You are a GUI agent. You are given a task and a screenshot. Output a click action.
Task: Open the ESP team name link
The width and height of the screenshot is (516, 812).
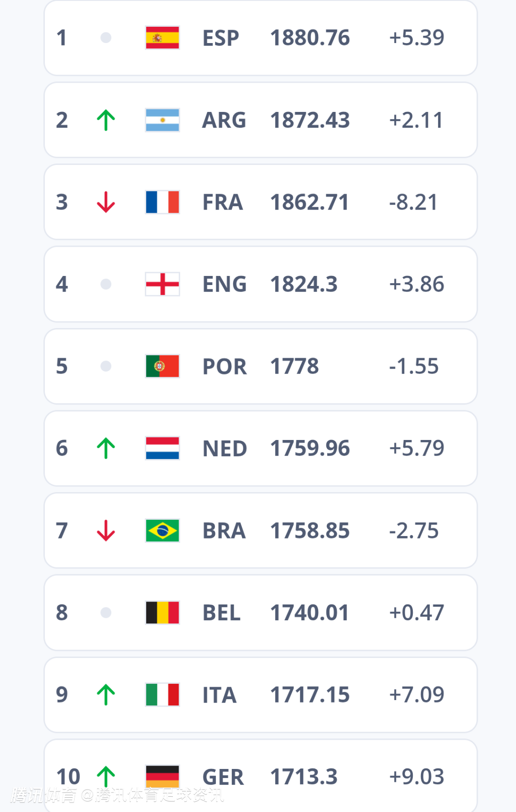221,38
